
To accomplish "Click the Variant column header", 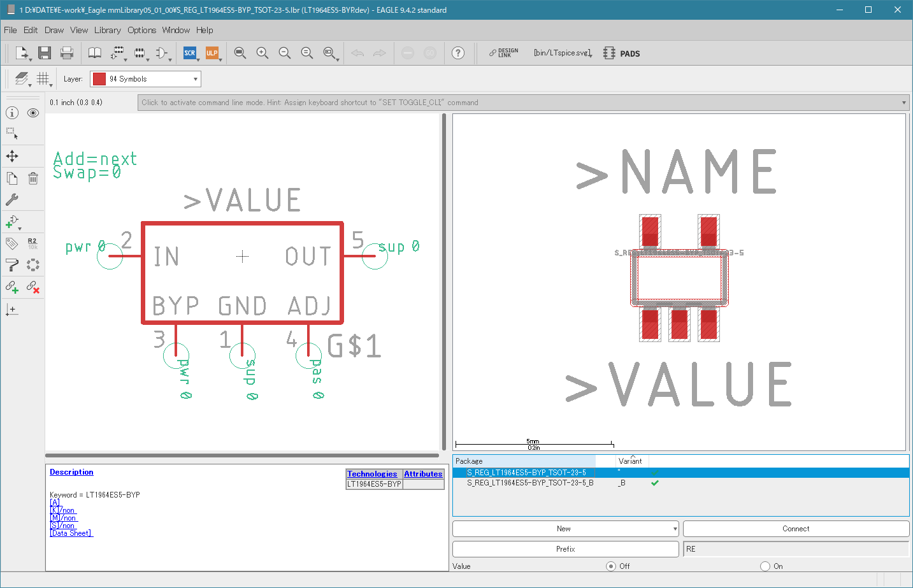I will point(631,461).
